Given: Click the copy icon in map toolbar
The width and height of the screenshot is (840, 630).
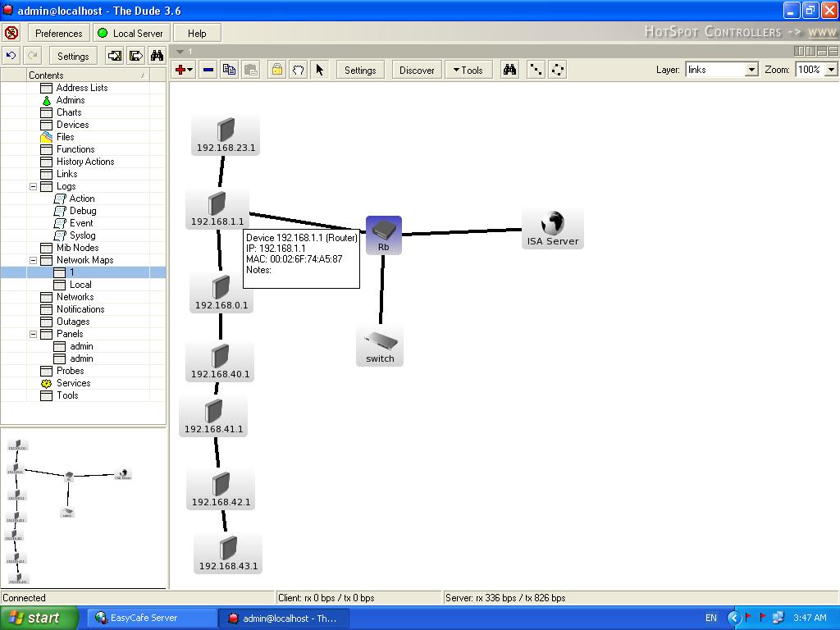Looking at the screenshot, I should coord(230,70).
